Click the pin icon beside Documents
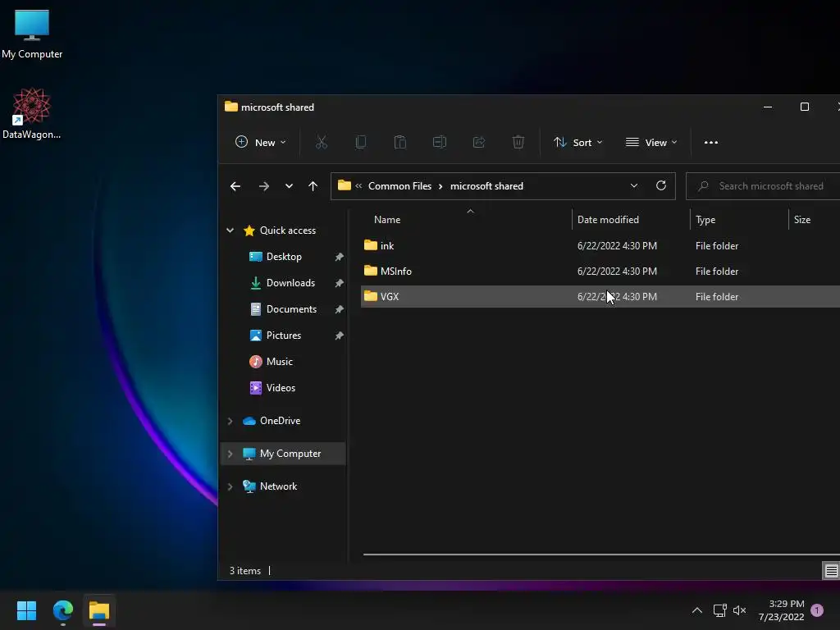 (x=339, y=309)
